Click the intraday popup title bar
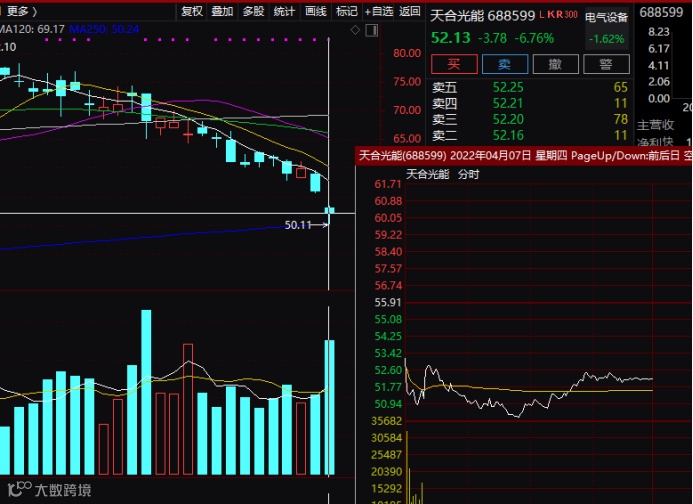 524,156
